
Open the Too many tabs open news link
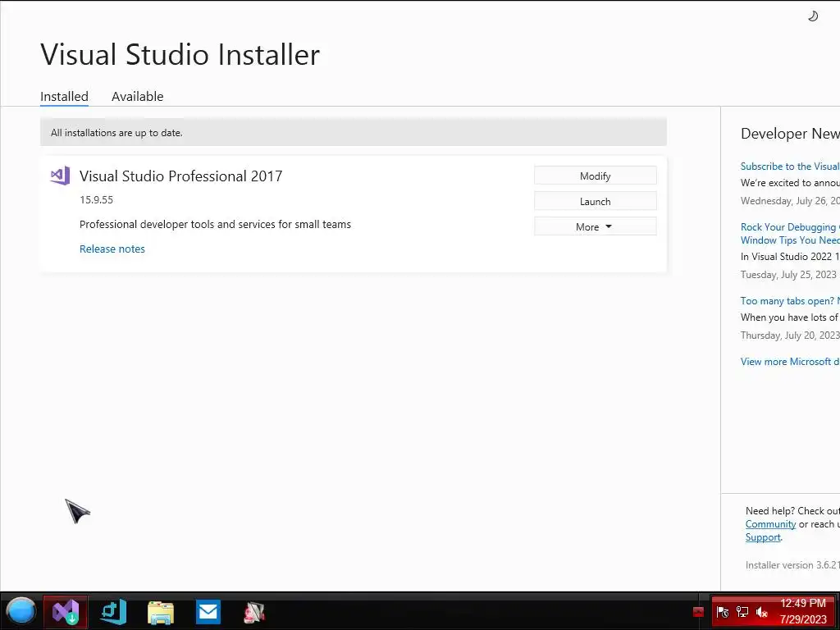tap(790, 300)
